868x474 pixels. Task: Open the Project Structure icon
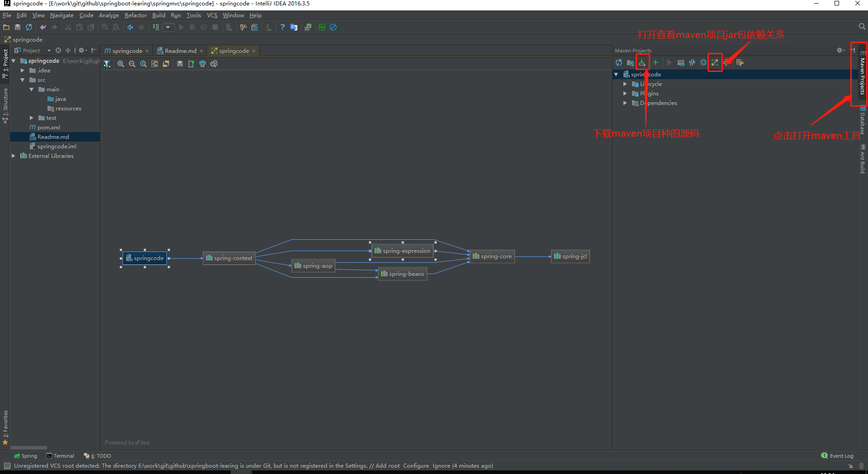255,27
